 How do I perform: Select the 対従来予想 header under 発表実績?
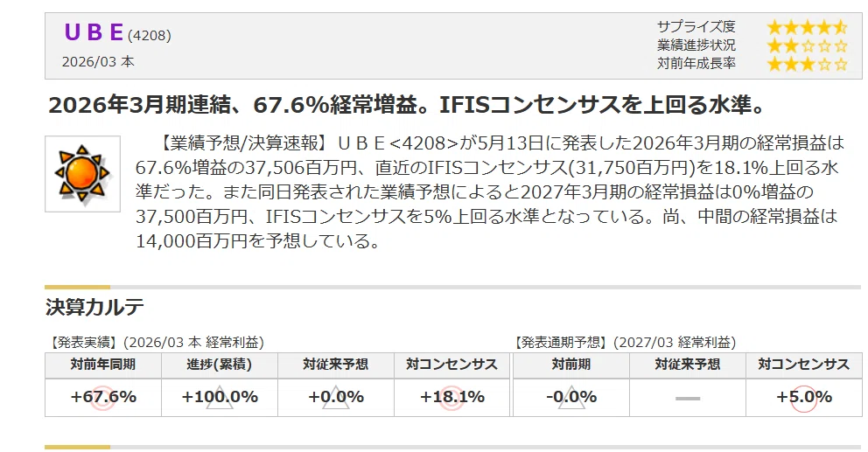coord(335,365)
